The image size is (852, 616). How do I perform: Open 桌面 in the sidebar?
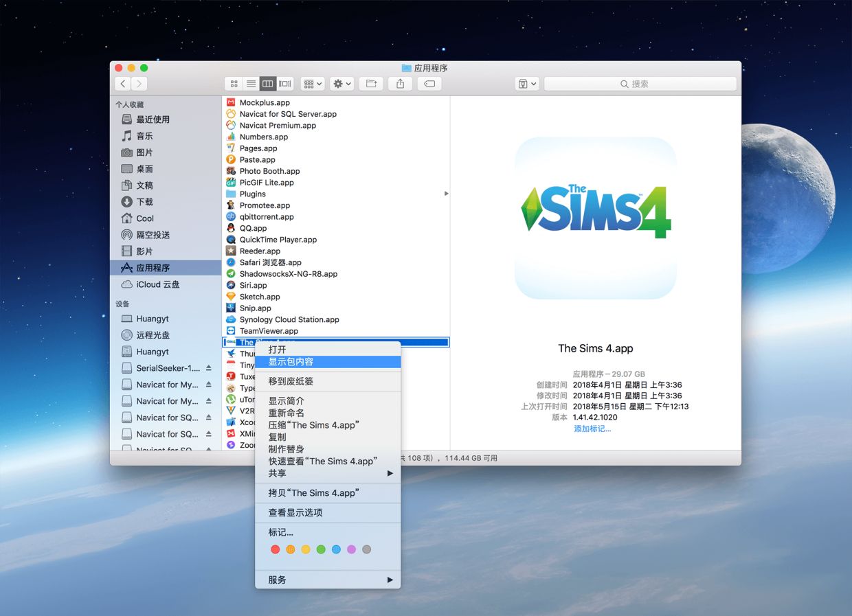click(x=165, y=169)
